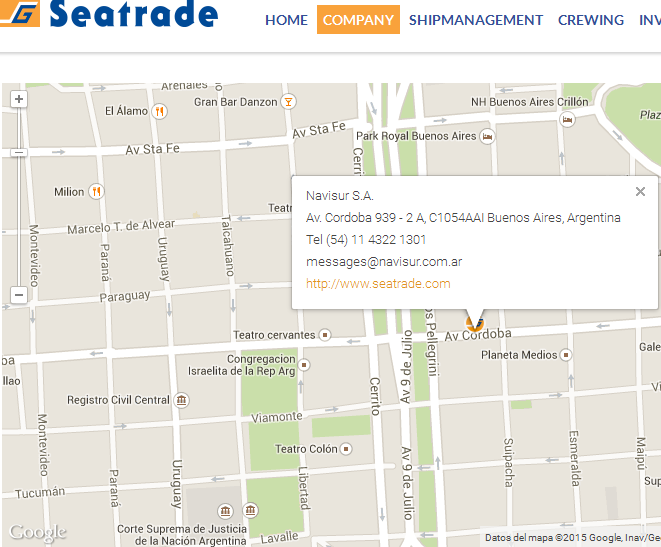This screenshot has height=547, width=661.
Task: Click the Cerrito street label
Action: (375, 397)
